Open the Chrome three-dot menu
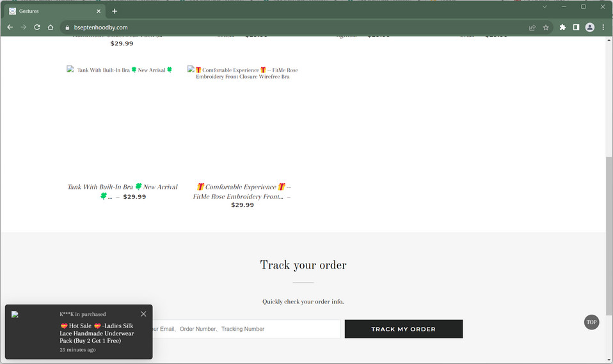This screenshot has width=613, height=364. (603, 28)
